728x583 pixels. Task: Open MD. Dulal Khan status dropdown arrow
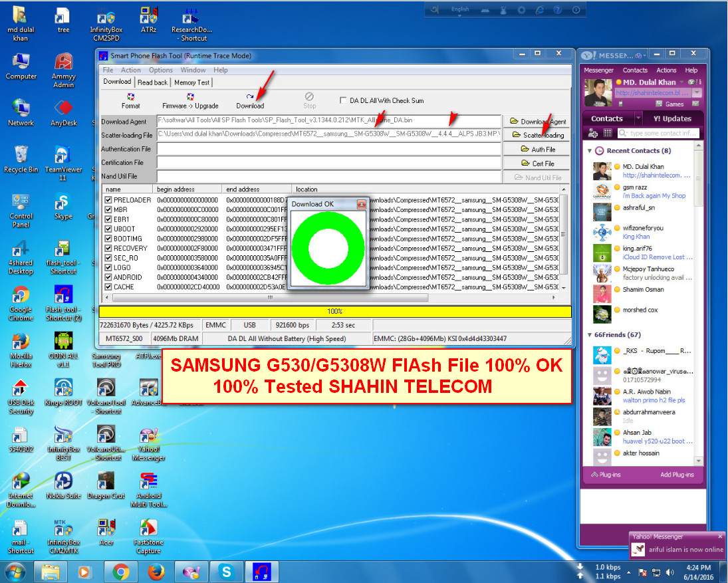click(681, 82)
